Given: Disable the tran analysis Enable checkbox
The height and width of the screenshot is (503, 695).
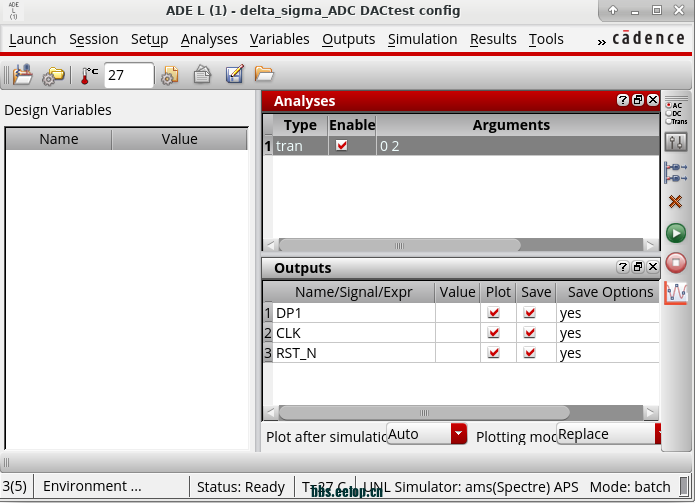Looking at the screenshot, I should [x=342, y=145].
